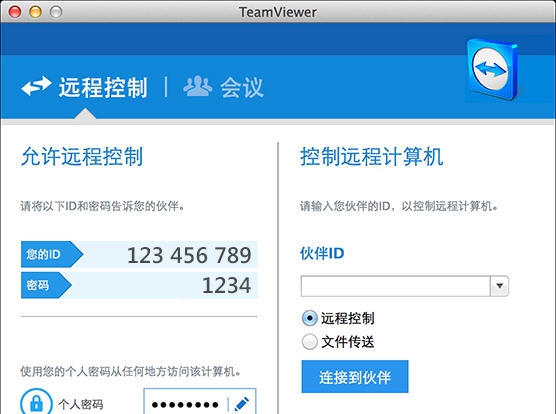Click the 请输入您伙伴的ID instruction text
This screenshot has height=414, width=556.
pos(399,206)
